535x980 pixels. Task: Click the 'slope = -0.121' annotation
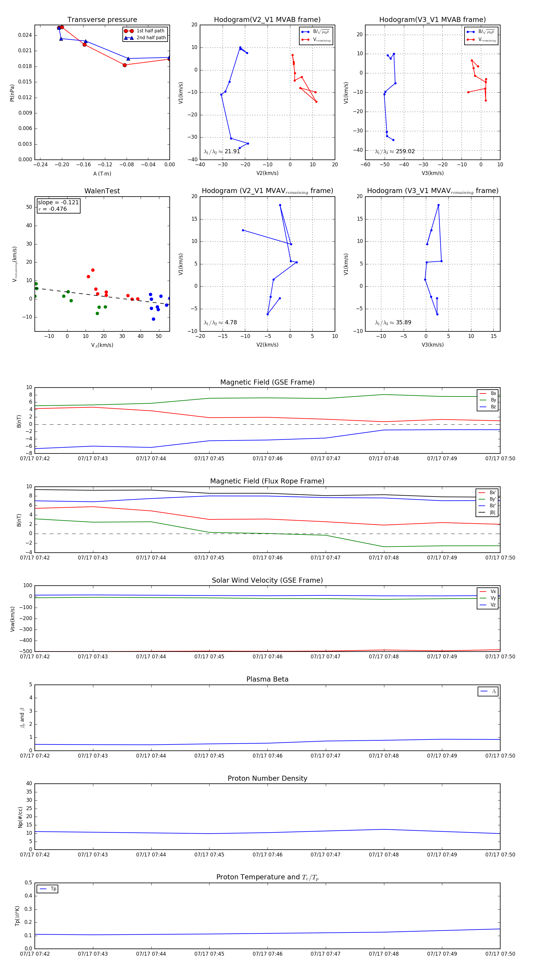[58, 203]
